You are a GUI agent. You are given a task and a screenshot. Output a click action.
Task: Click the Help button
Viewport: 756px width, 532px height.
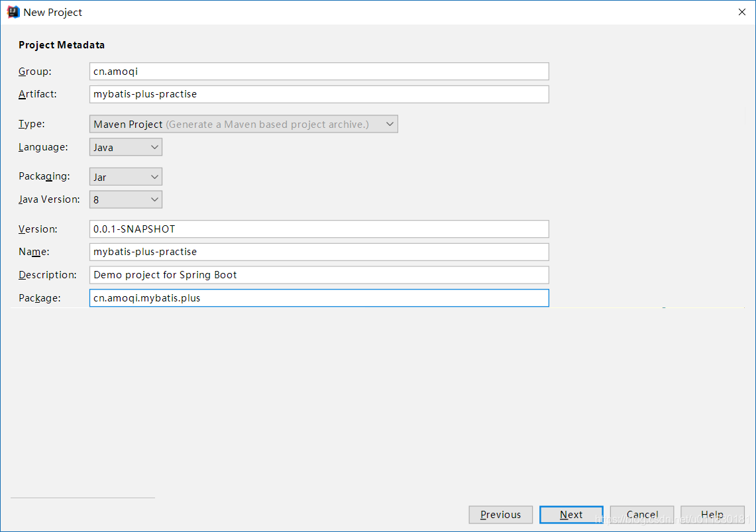point(713,515)
